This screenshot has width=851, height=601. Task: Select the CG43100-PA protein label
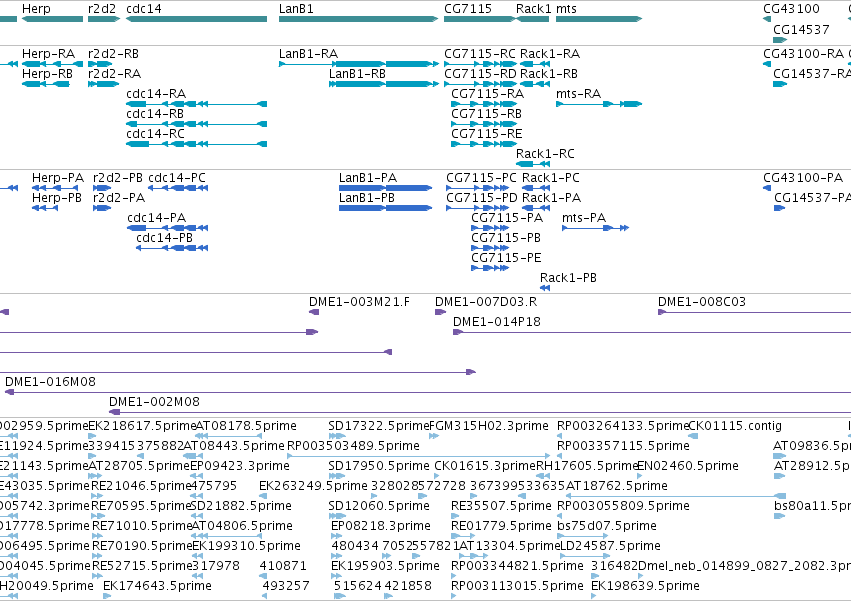[x=803, y=178]
